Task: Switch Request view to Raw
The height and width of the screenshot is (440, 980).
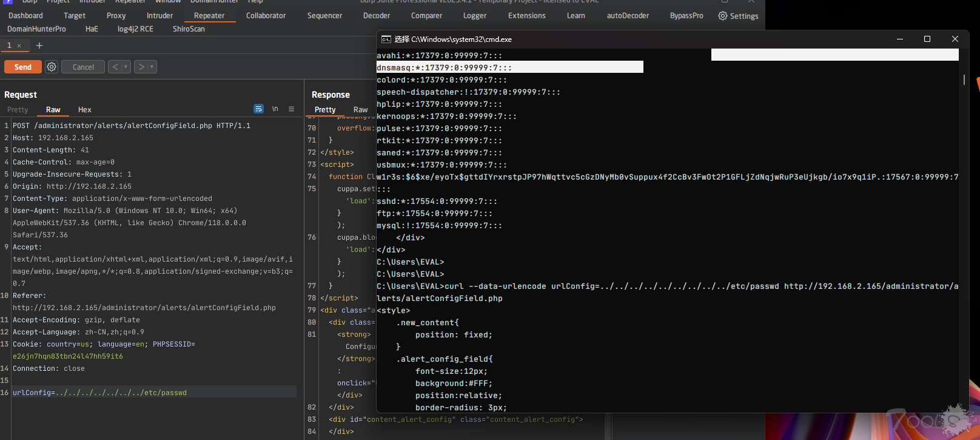Action: pos(53,110)
